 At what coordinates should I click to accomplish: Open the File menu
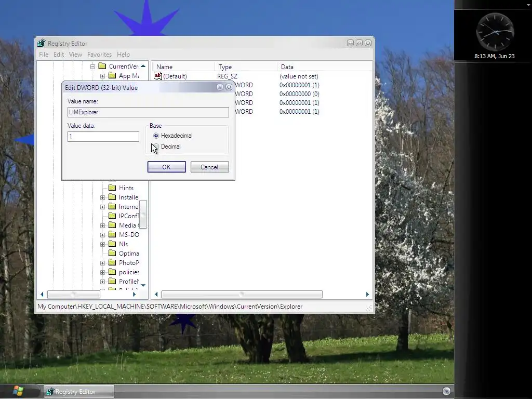44,54
